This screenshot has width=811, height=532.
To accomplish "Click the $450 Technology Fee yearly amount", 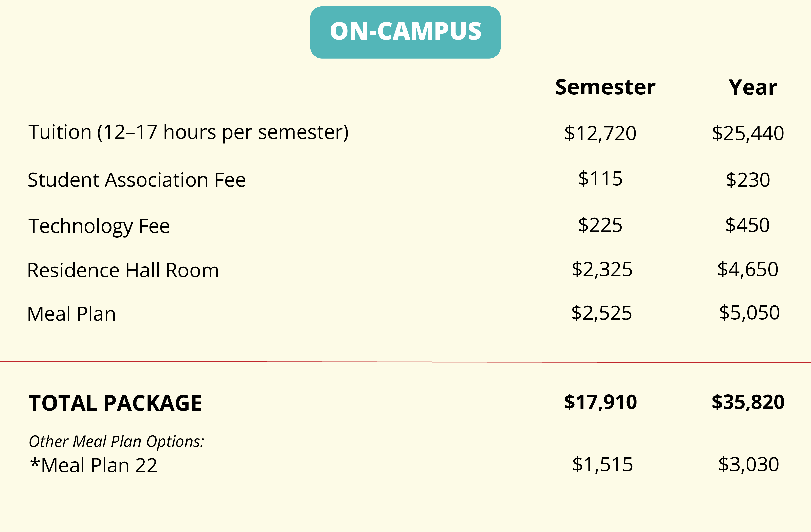I will pyautogui.click(x=748, y=225).
